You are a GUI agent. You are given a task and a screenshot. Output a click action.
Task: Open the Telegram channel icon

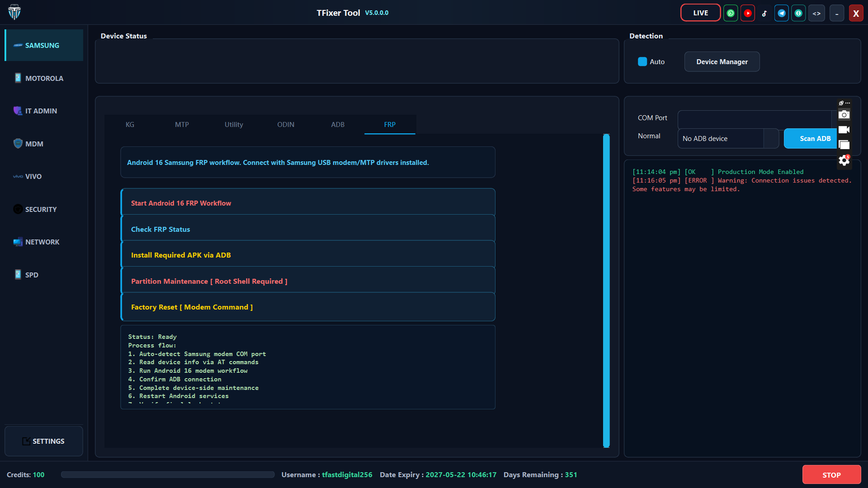click(x=782, y=13)
